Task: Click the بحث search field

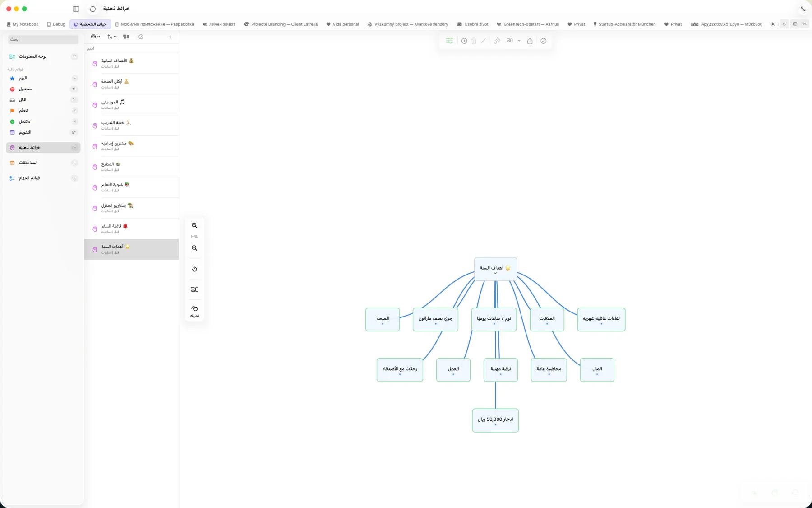Action: (43, 40)
